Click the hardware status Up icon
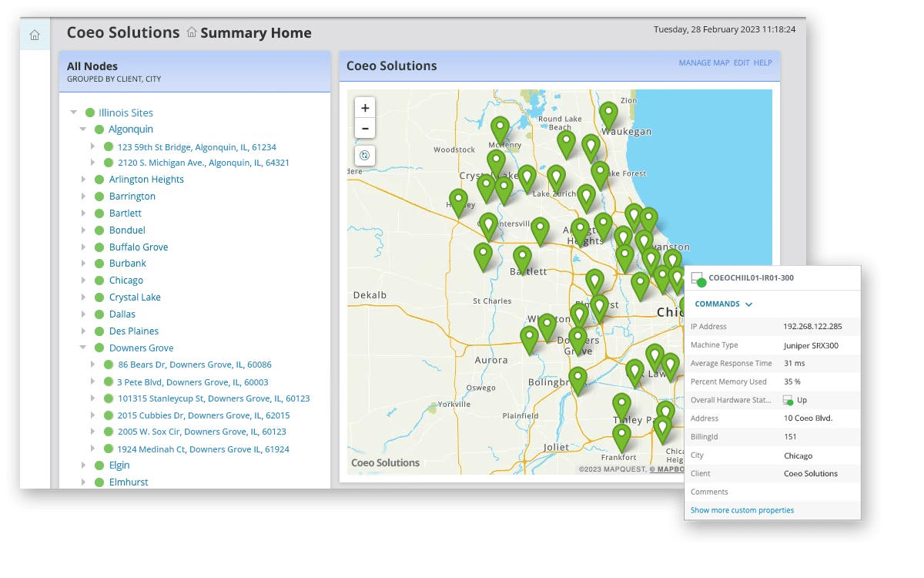924x578 pixels. [x=788, y=401]
